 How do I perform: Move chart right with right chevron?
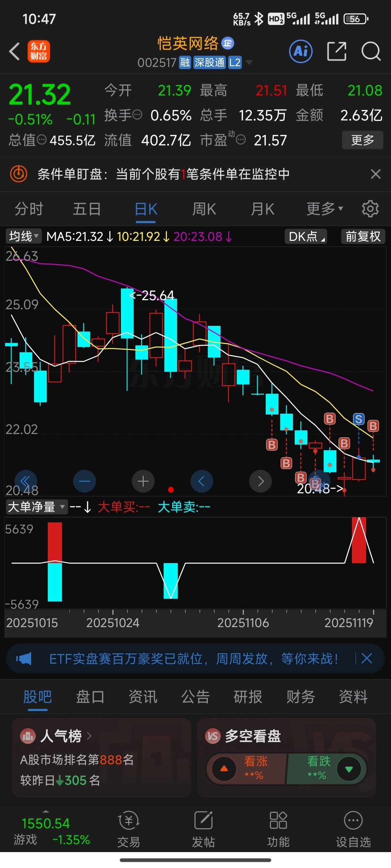[x=260, y=481]
